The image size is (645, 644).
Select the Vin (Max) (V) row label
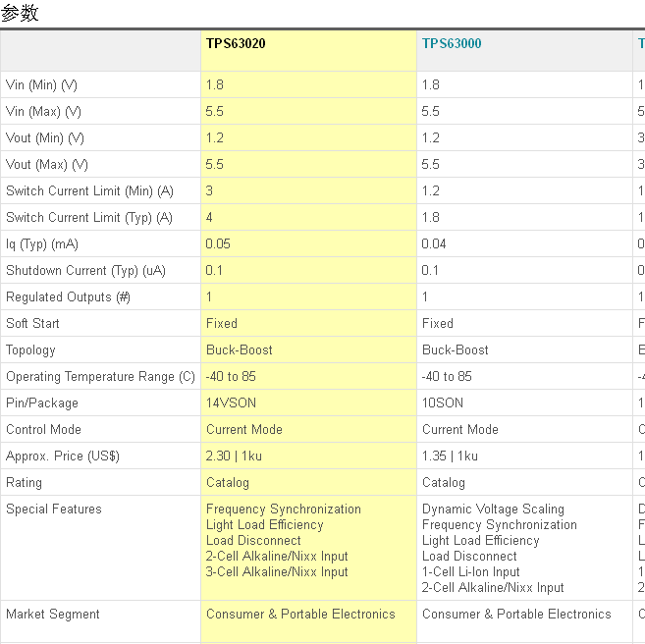pyautogui.click(x=43, y=112)
